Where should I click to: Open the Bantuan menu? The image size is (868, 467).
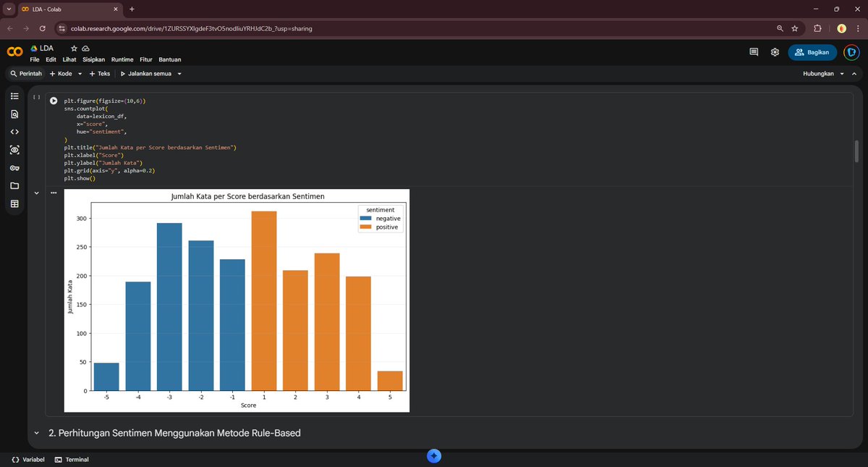point(170,59)
